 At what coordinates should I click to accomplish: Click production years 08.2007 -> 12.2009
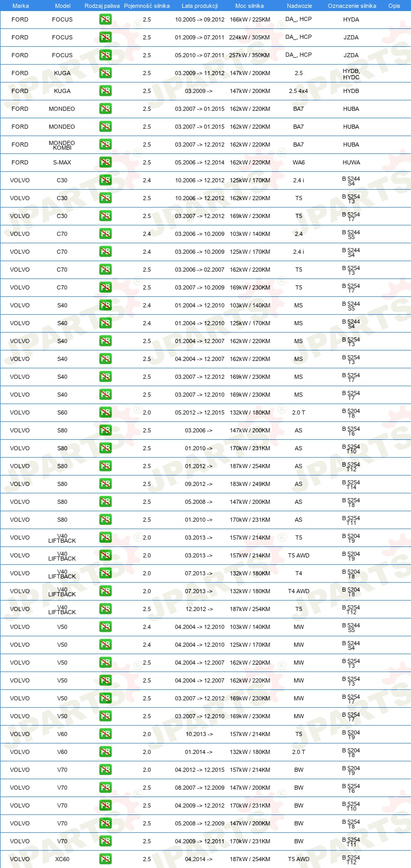click(200, 788)
